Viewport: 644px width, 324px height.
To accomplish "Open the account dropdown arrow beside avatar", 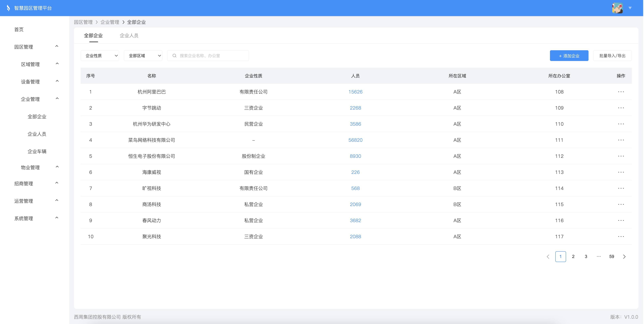I will click(x=630, y=8).
